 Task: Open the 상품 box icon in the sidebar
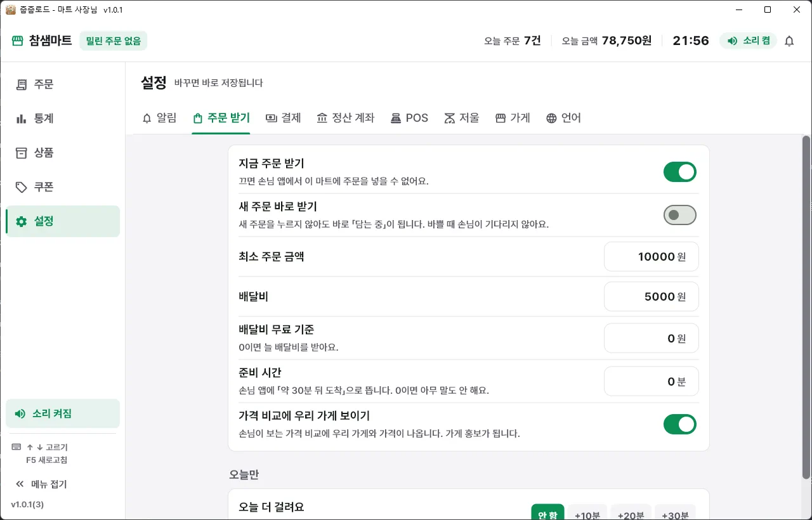(22, 153)
